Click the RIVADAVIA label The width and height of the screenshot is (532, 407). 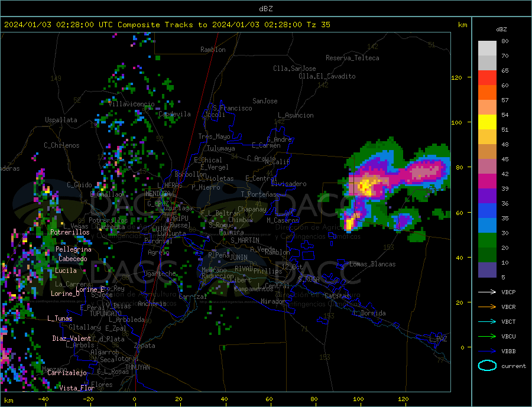coord(244,268)
